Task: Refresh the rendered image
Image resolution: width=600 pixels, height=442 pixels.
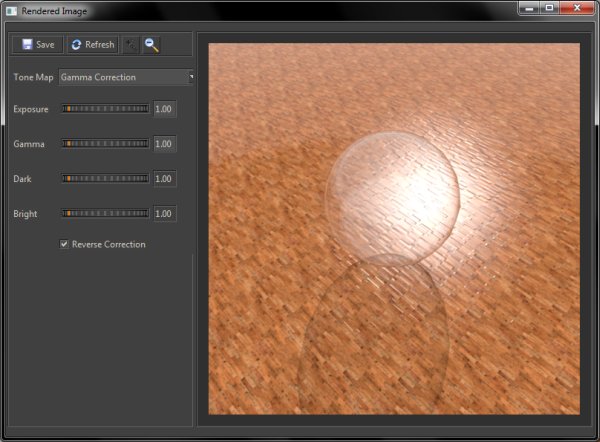Action: click(x=93, y=45)
